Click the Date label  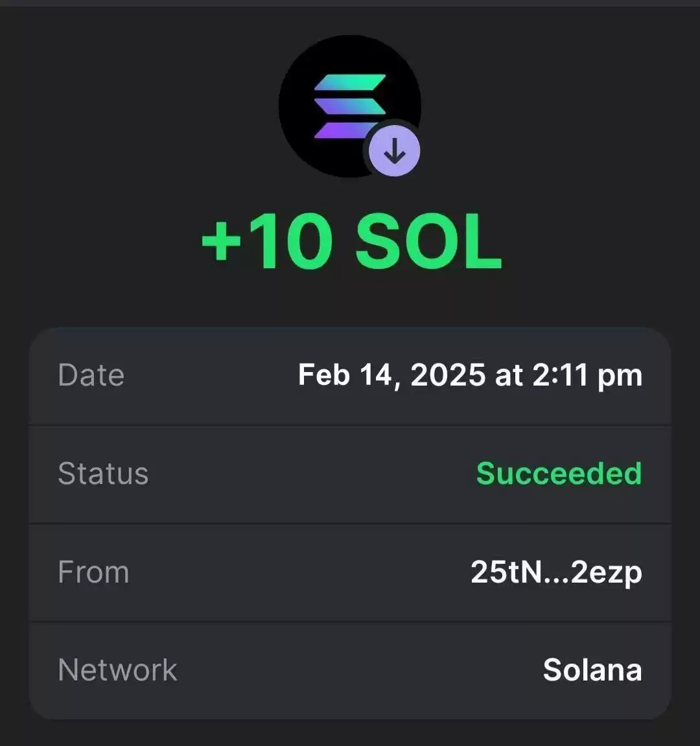click(x=91, y=375)
